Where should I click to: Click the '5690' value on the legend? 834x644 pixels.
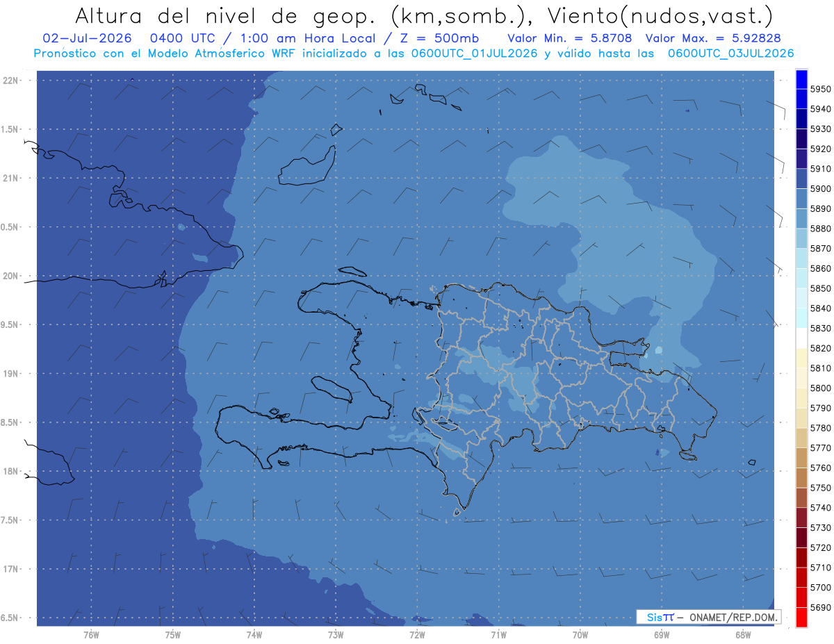coord(821,607)
